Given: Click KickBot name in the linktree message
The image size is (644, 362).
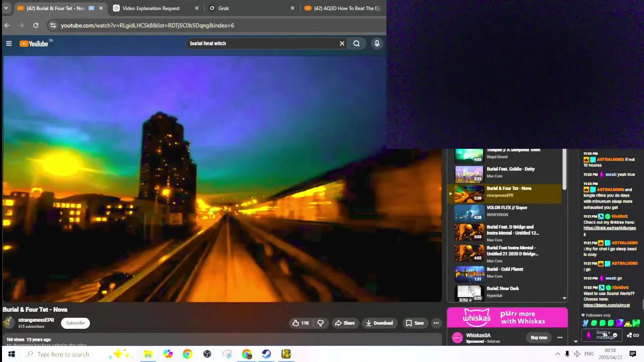Looking at the screenshot, I should coord(619,216).
